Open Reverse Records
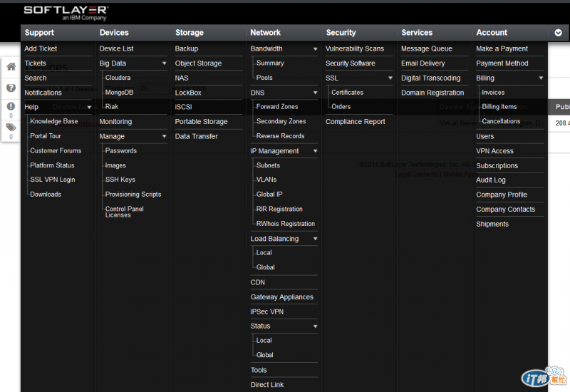The height and width of the screenshot is (392, 570). click(x=280, y=136)
